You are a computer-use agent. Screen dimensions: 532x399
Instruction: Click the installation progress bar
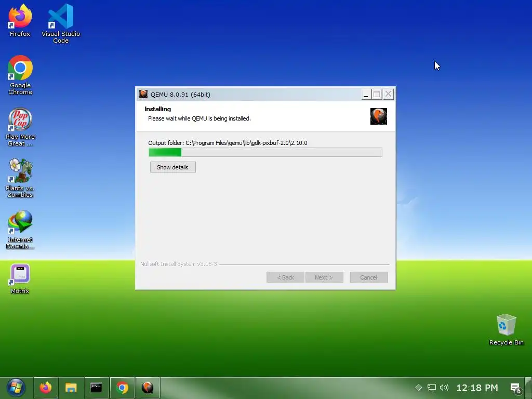pos(265,152)
